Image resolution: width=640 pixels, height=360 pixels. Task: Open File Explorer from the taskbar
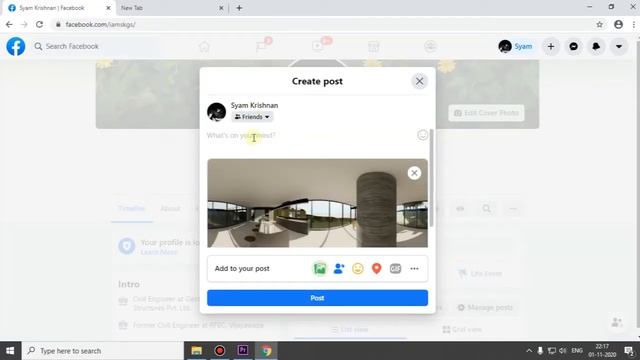(197, 351)
